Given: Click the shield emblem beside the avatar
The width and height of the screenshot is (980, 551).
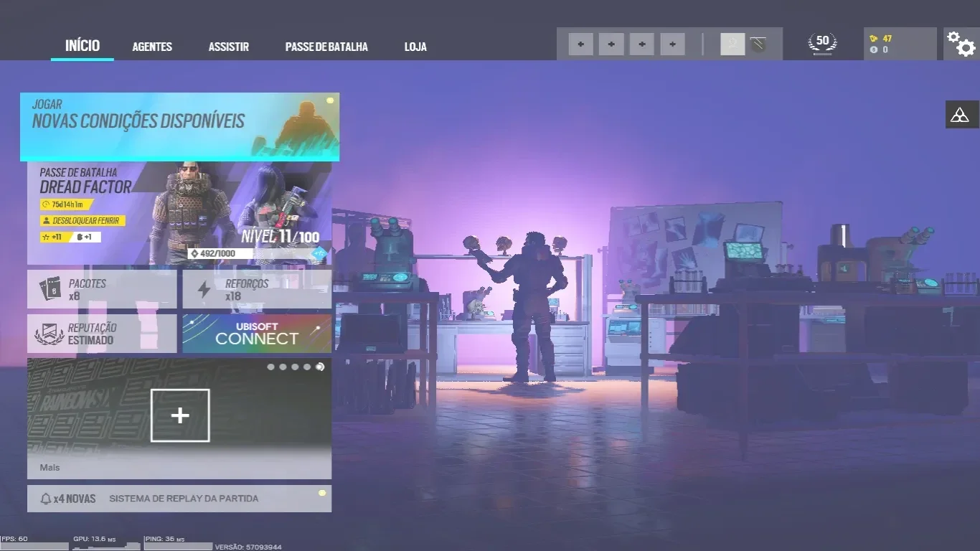Looking at the screenshot, I should [x=758, y=44].
